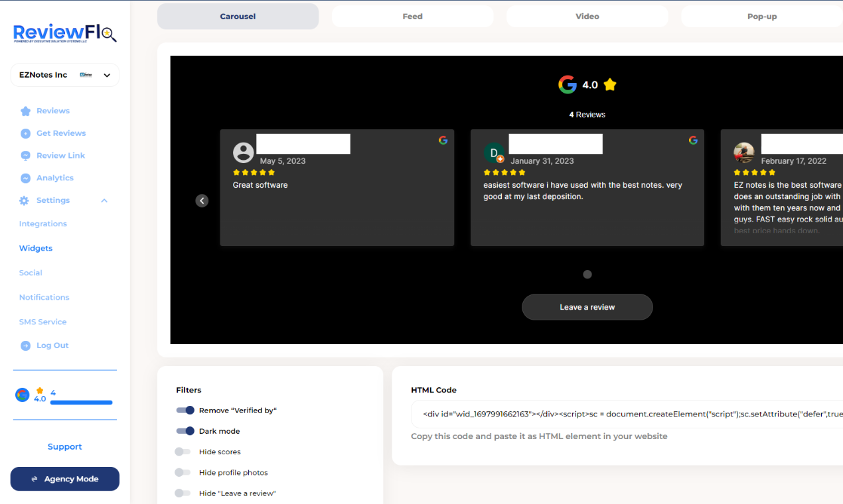
Task: Click the "Great software" review text
Action: tap(260, 185)
